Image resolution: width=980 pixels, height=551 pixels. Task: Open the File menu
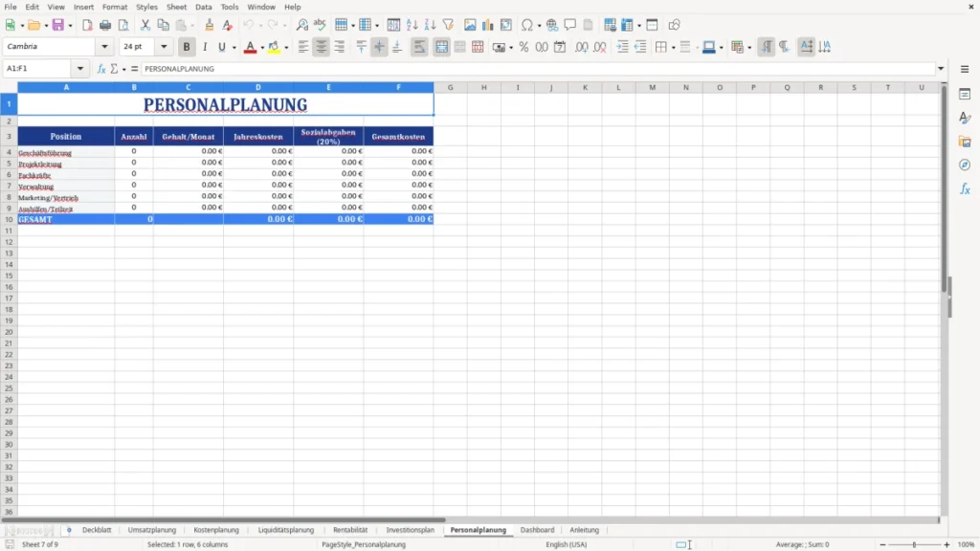point(10,7)
